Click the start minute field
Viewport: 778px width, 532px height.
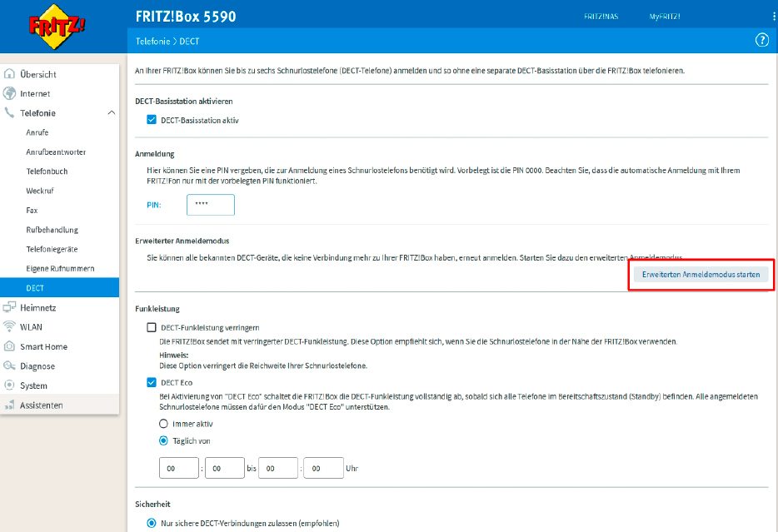click(x=225, y=468)
